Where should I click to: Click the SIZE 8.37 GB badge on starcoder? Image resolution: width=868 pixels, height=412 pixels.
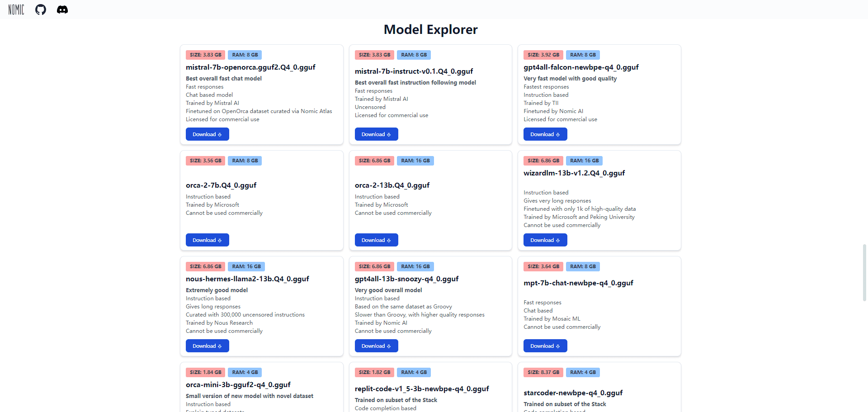(543, 372)
